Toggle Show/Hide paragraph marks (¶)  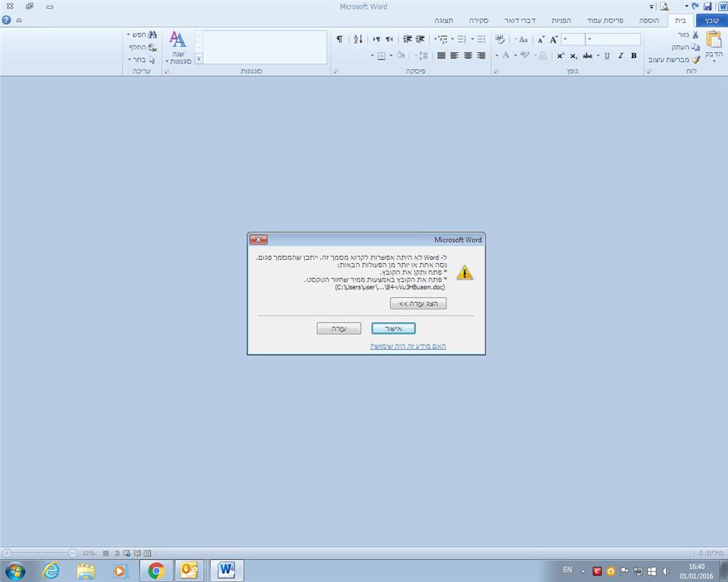[x=339, y=39]
